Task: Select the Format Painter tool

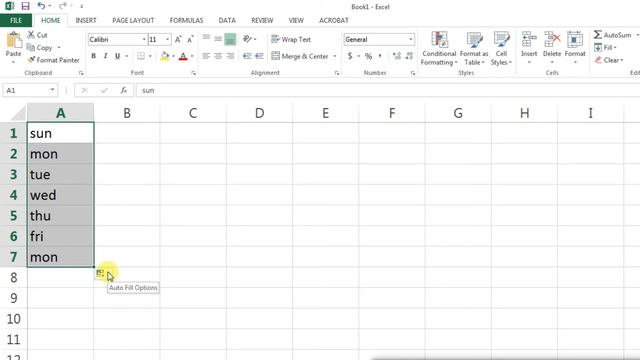Action: point(53,60)
